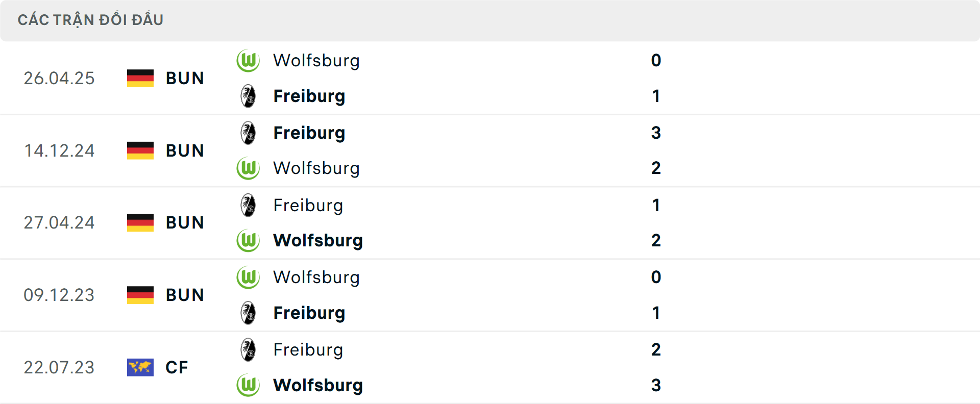This screenshot has width=980, height=404.
Task: Click the Wolfsburg badge in the 22.07.23 row
Action: (248, 386)
